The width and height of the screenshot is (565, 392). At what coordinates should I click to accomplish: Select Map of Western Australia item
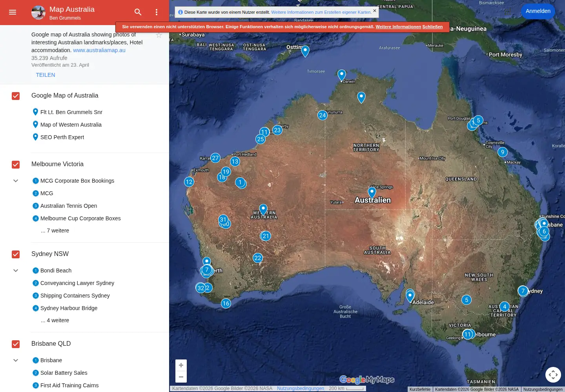71,125
